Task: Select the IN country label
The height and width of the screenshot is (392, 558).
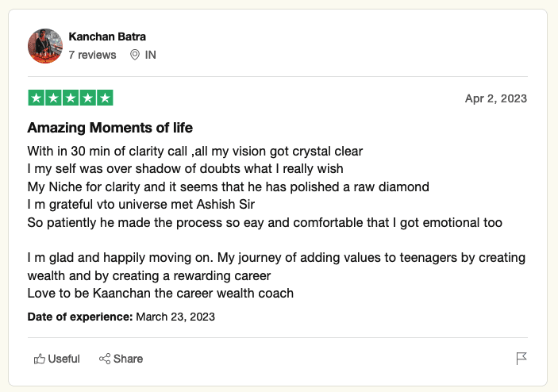Action: [x=150, y=55]
